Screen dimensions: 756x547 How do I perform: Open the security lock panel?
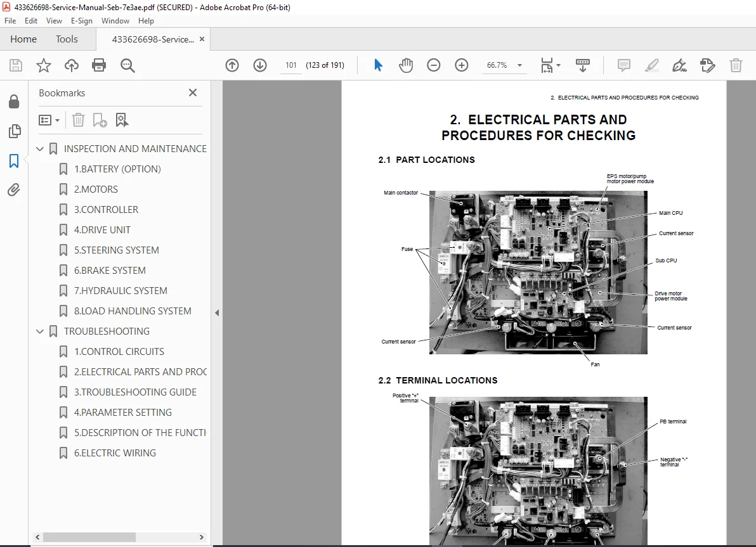pos(14,101)
